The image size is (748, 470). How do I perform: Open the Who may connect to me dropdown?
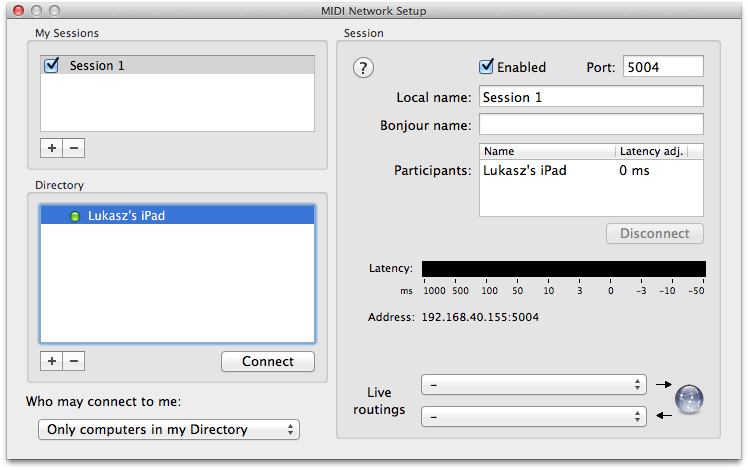[169, 429]
